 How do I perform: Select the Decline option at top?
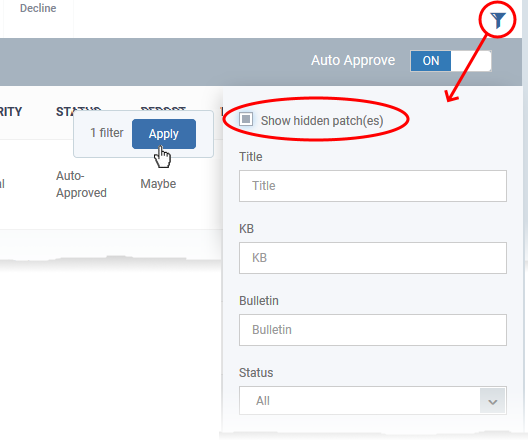coord(38,8)
